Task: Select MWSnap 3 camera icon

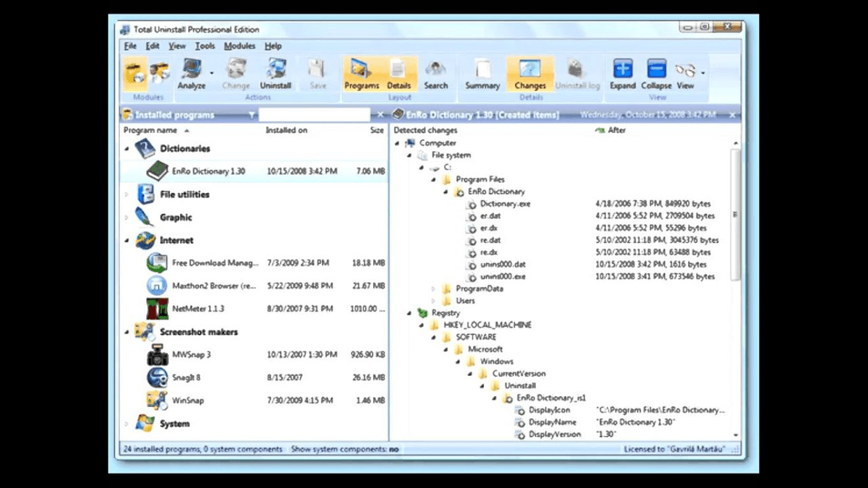Action: click(157, 355)
